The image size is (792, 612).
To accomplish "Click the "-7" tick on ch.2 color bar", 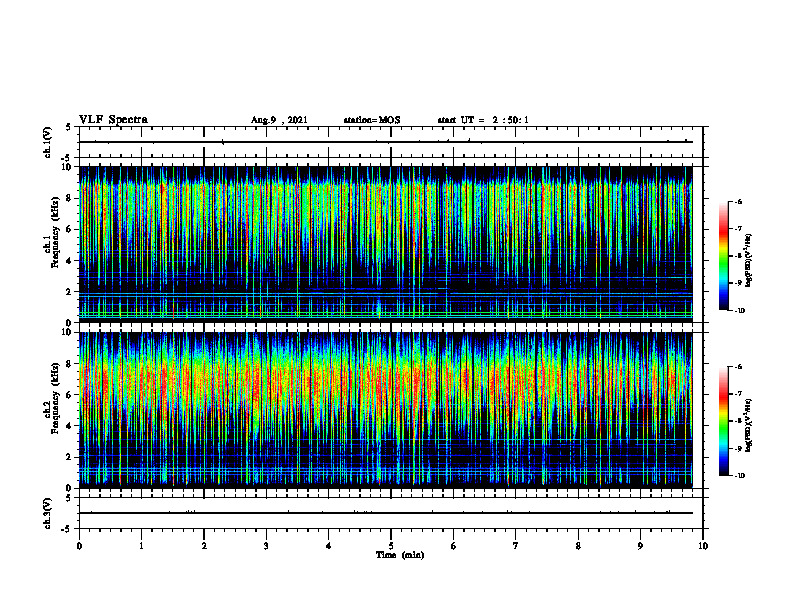I will tap(738, 394).
